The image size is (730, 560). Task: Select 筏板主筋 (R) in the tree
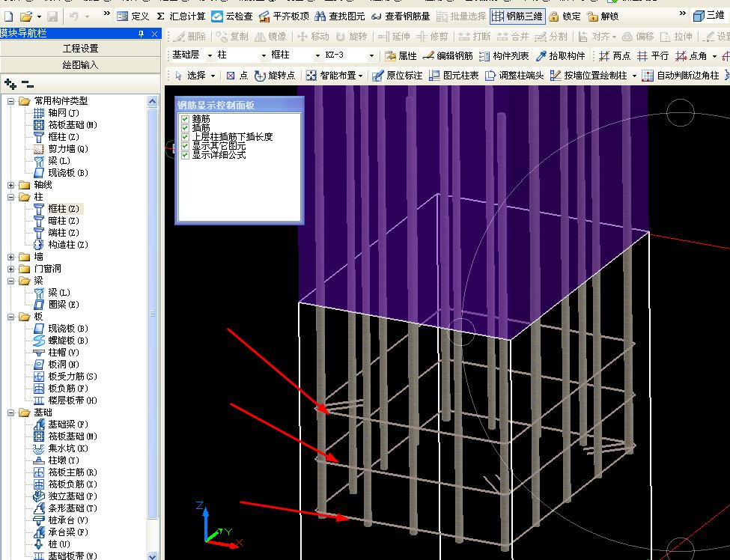[x=72, y=472]
